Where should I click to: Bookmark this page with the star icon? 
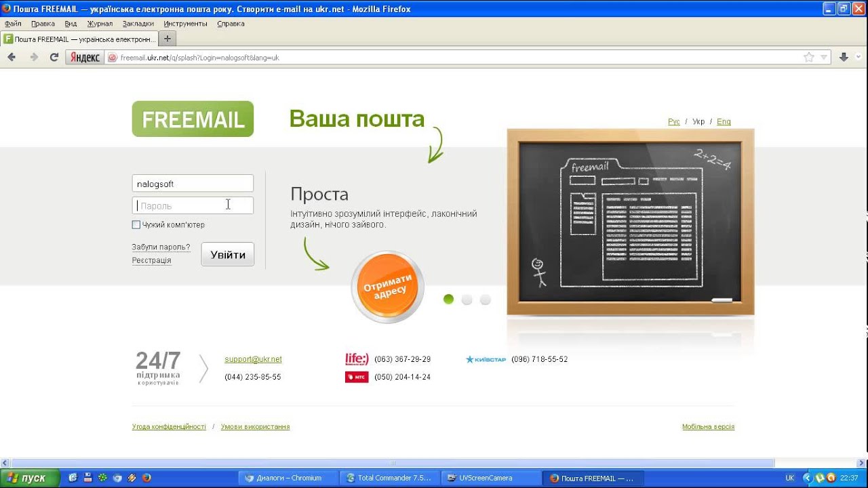tap(808, 58)
